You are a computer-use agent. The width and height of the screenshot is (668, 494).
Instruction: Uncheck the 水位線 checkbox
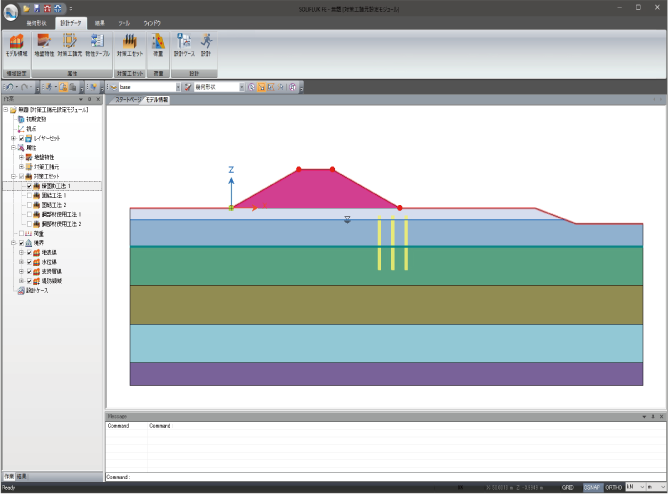(29, 262)
